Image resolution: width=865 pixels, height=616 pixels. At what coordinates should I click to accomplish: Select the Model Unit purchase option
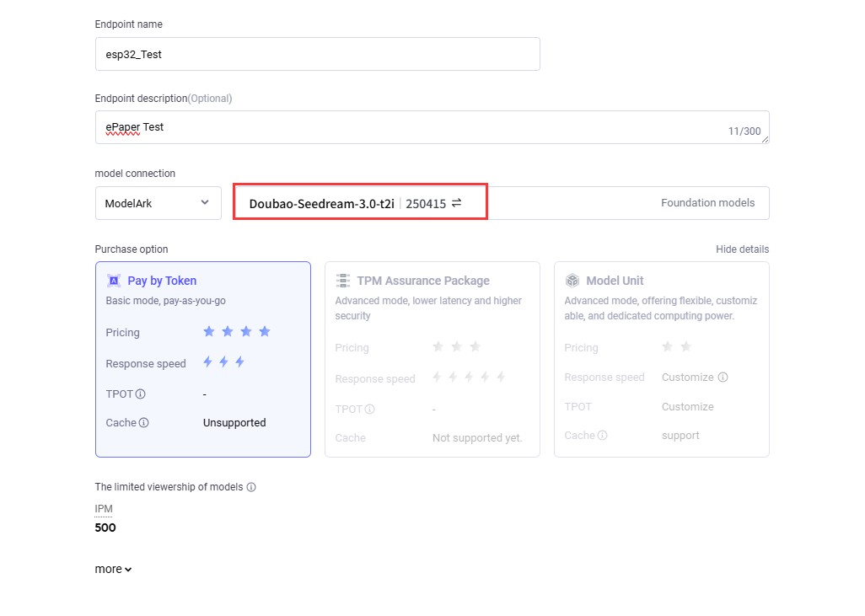(661, 359)
